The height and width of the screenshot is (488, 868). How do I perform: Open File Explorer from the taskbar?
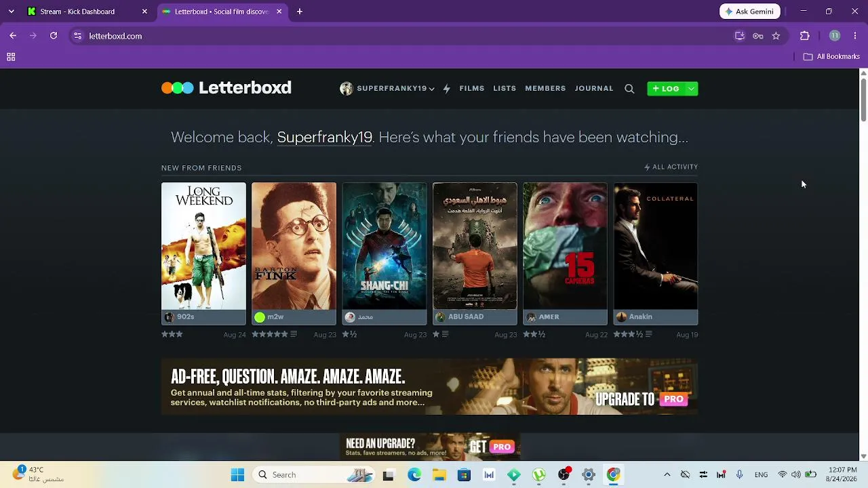pyautogui.click(x=439, y=475)
